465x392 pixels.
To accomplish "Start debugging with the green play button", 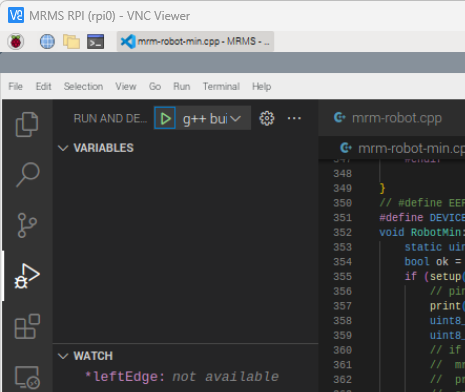I will pyautogui.click(x=165, y=118).
